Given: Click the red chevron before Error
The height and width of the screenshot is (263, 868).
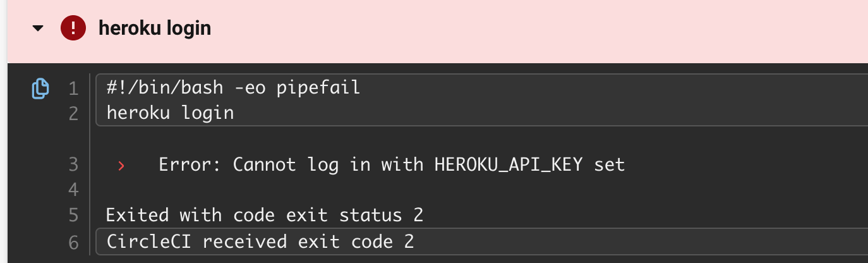Looking at the screenshot, I should tap(121, 166).
